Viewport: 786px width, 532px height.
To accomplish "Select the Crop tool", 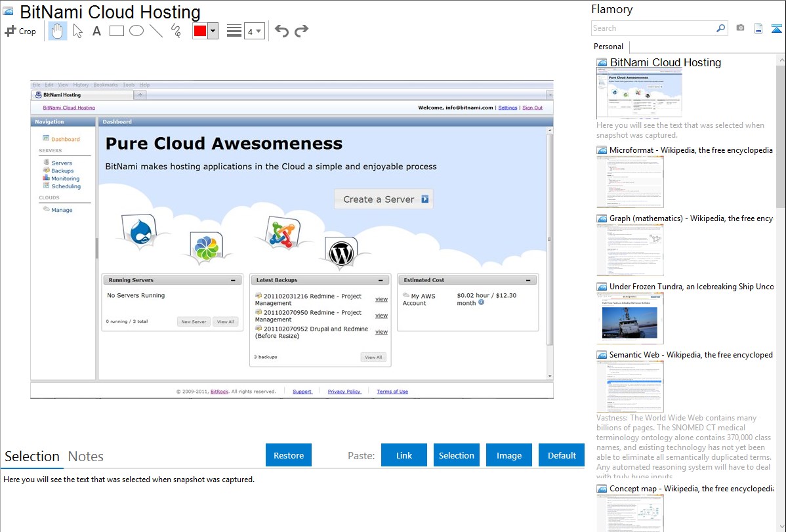I will pyautogui.click(x=20, y=31).
